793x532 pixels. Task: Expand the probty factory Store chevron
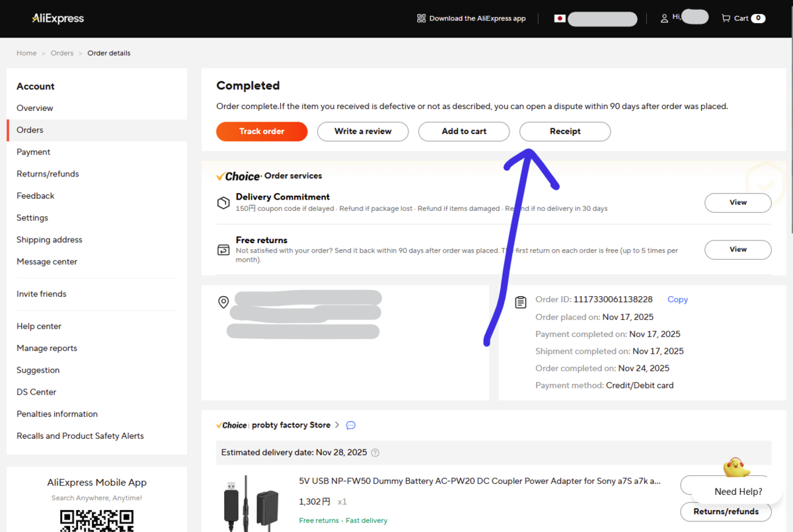(337, 425)
